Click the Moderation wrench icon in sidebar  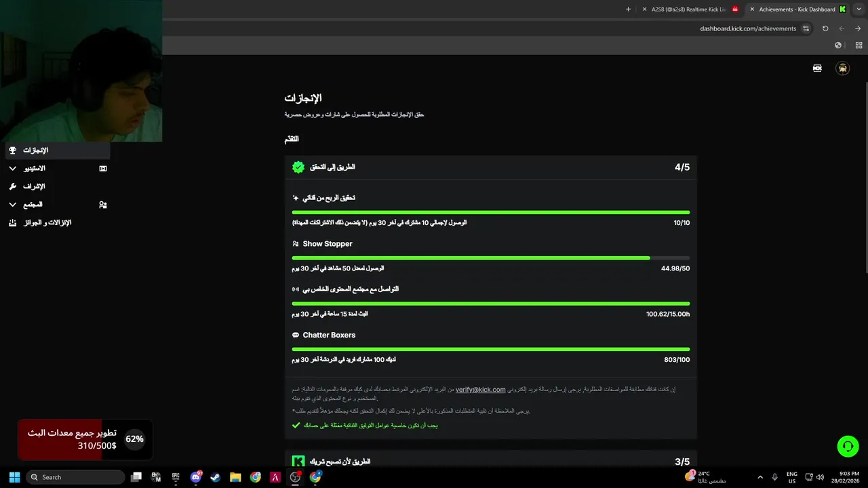pyautogui.click(x=12, y=186)
